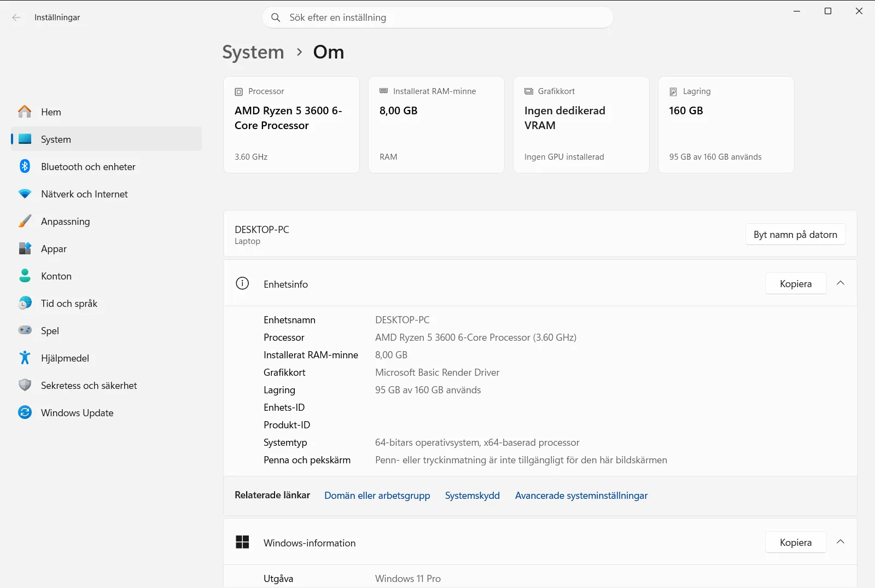
Task: Click the Windows 11 Pro edition text
Action: point(407,578)
